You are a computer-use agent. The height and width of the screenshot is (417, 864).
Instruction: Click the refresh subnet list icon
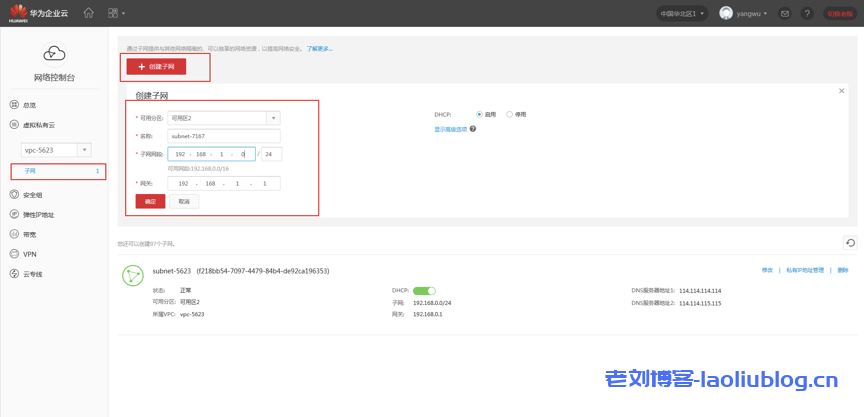[x=850, y=243]
